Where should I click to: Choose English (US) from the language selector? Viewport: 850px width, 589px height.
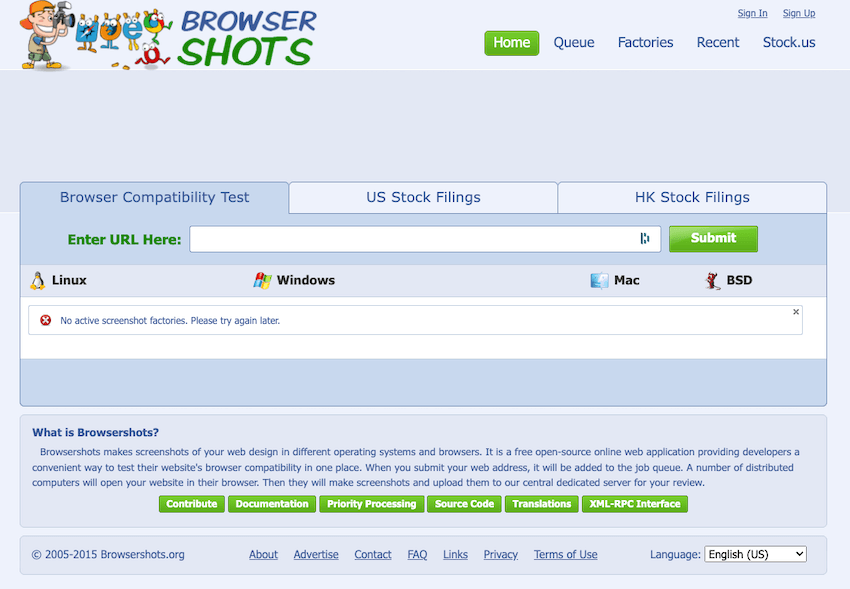(755, 553)
